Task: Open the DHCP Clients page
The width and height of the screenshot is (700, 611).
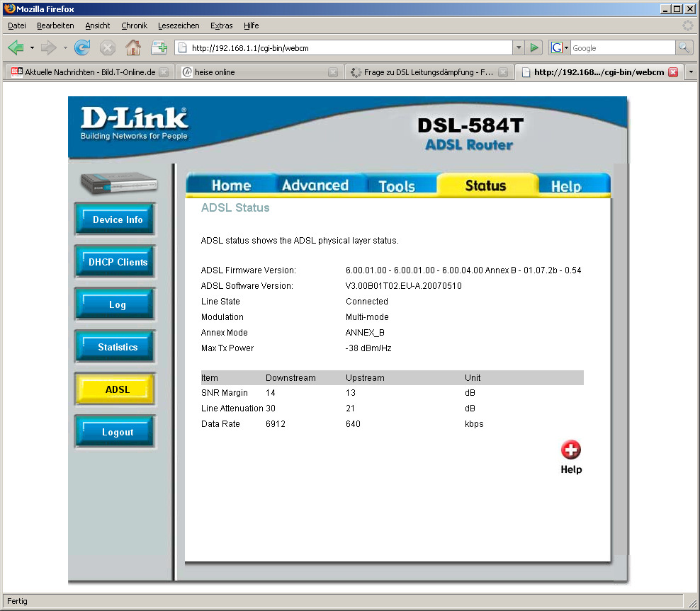Action: point(115,261)
